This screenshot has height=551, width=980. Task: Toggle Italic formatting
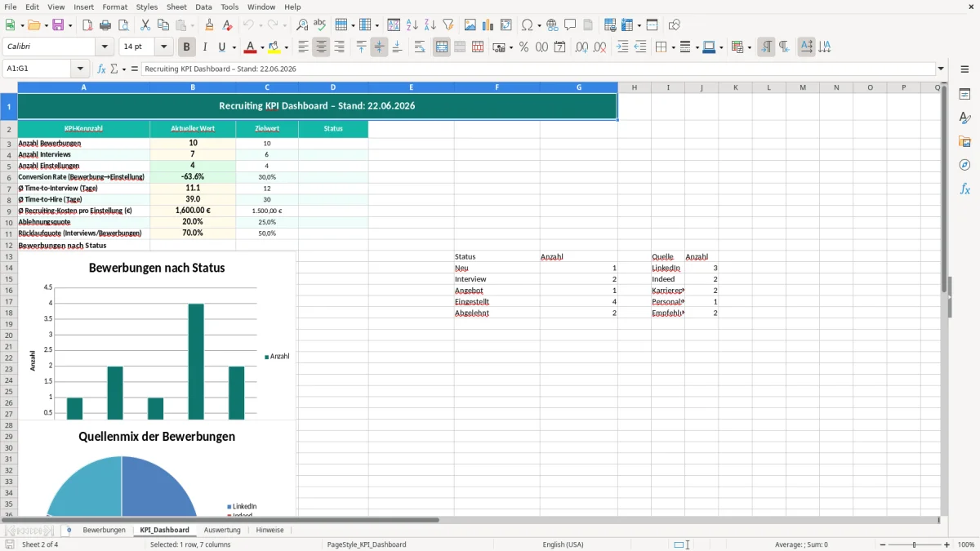click(205, 47)
